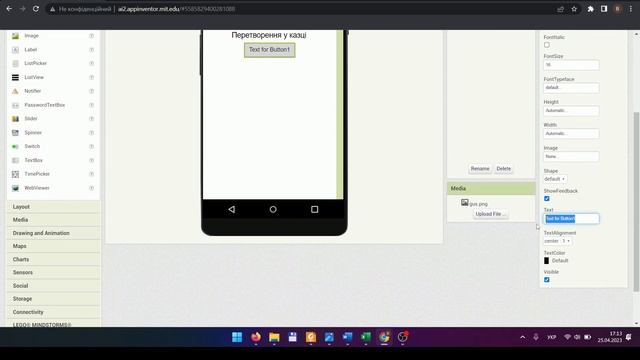
Task: Expand the Charts palette section
Action: 53,260
